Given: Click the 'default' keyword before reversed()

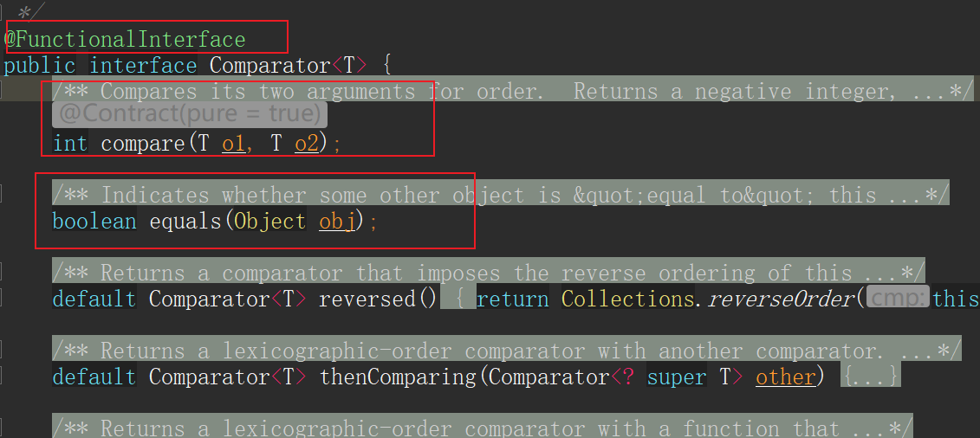Looking at the screenshot, I should [94, 300].
